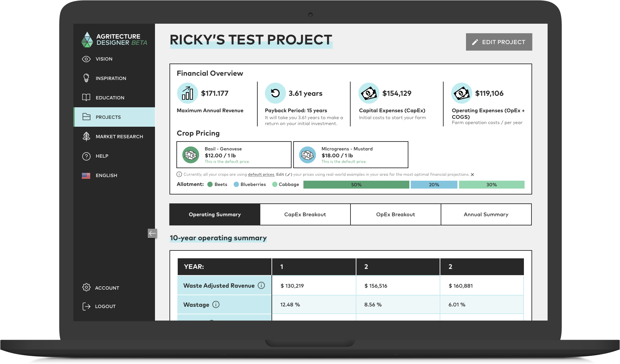
Task: Open Market Research in the sidebar
Action: pos(114,136)
